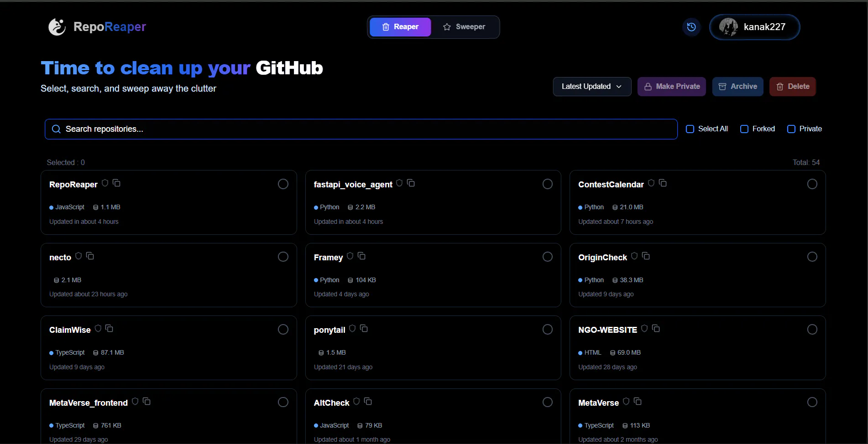Open the history clock icon

pyautogui.click(x=691, y=27)
